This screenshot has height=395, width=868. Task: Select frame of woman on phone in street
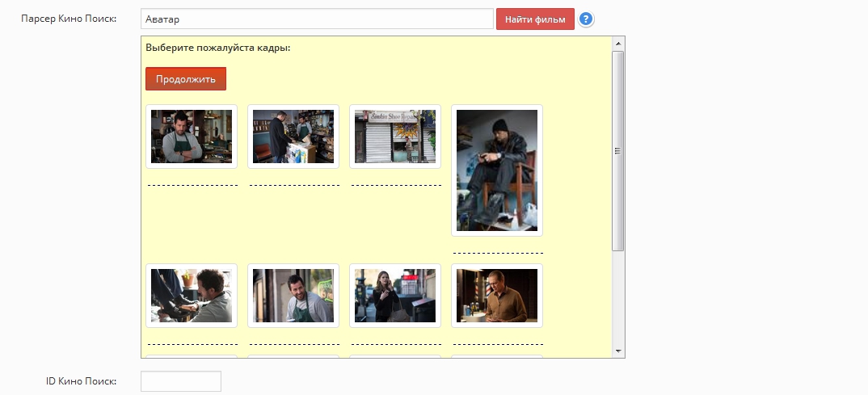click(x=395, y=296)
